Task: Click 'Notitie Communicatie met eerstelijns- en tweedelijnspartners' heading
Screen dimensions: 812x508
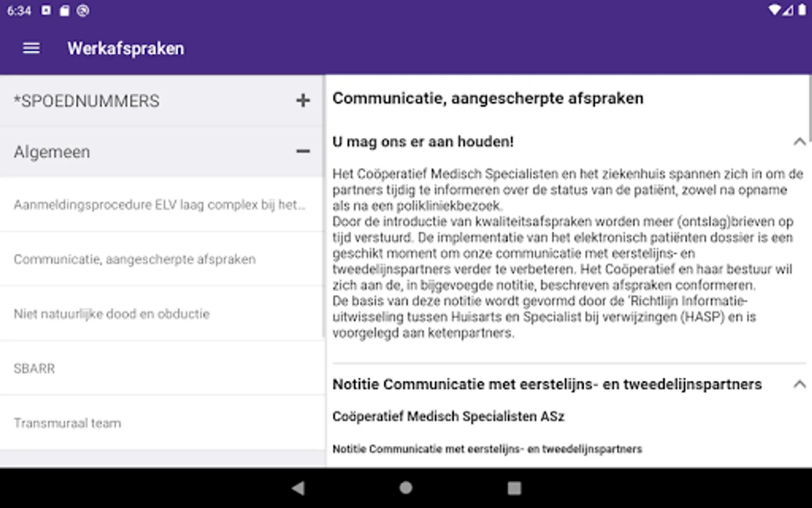Action: pos(547,384)
